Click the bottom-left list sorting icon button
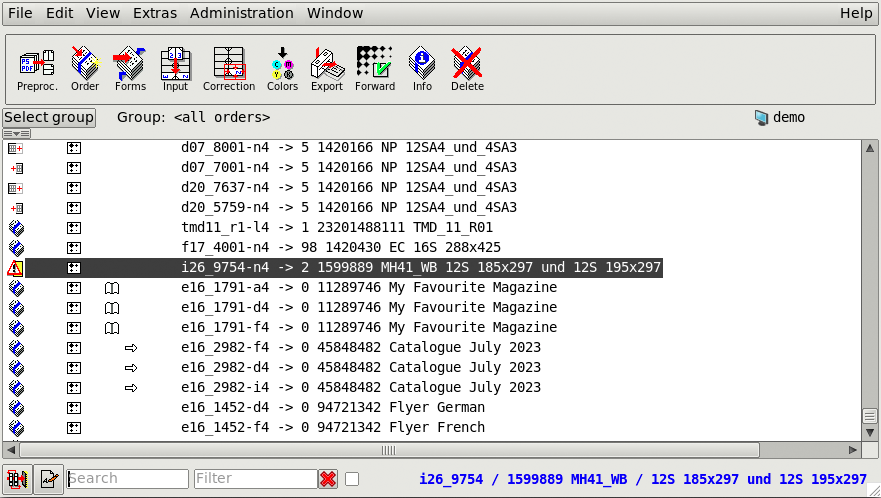Image resolution: width=881 pixels, height=498 pixels. click(x=17, y=479)
